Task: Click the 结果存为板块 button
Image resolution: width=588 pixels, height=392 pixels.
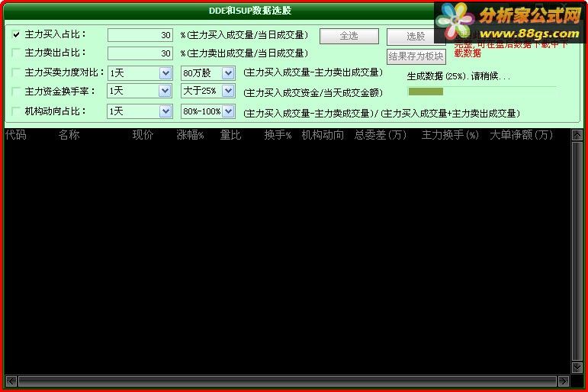Action: pyautogui.click(x=416, y=56)
